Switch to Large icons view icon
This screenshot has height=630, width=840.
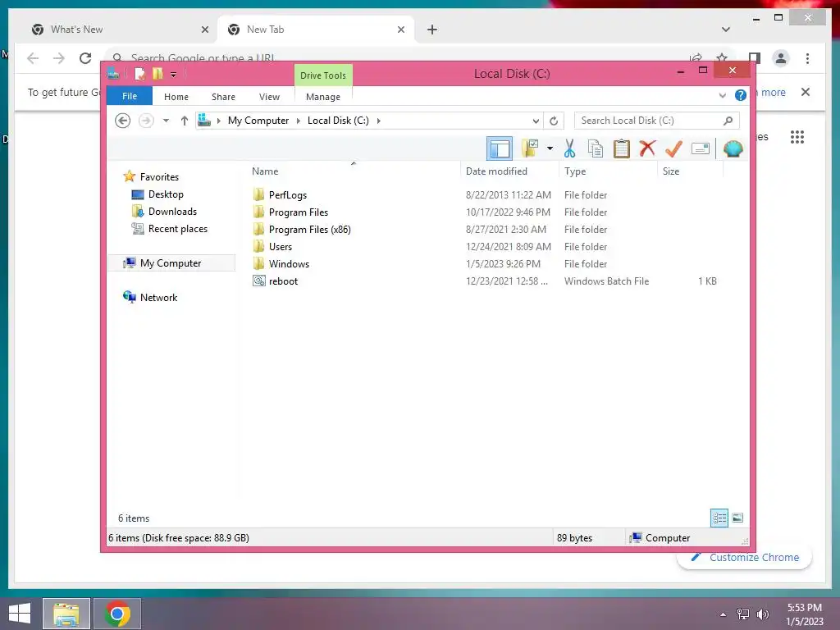click(x=737, y=518)
